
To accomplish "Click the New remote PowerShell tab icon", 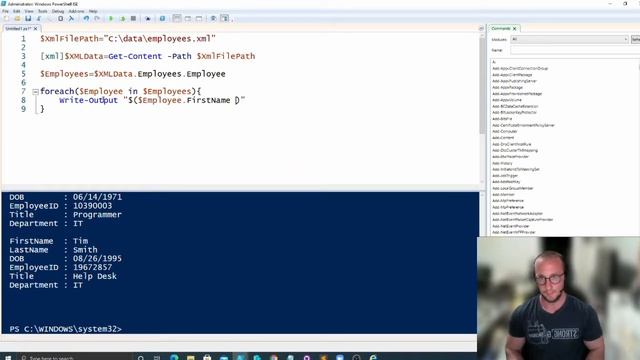I will (x=148, y=18).
